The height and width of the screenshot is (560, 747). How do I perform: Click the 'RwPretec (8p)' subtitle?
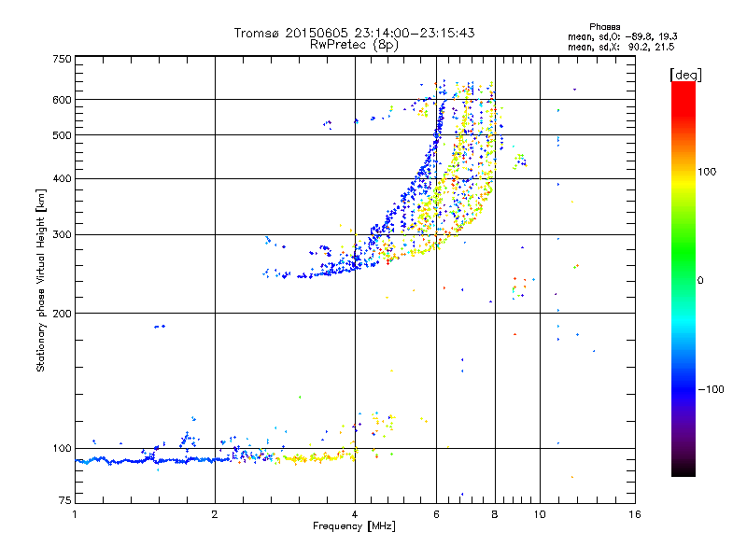(354, 45)
